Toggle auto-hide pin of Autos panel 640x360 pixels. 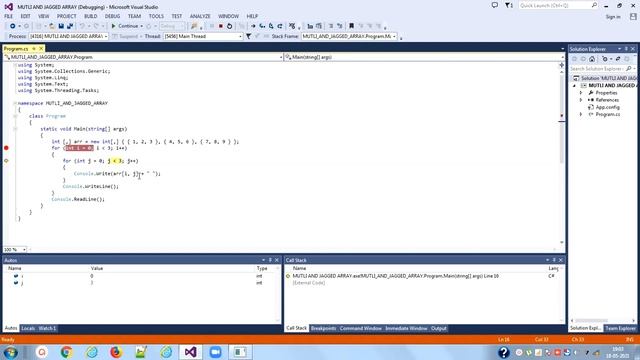pyautogui.click(x=270, y=260)
